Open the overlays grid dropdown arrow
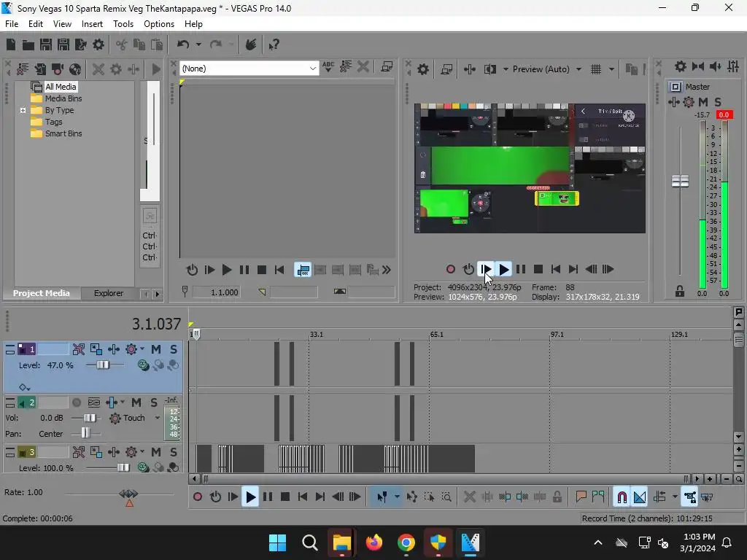The width and height of the screenshot is (747, 560). [x=611, y=69]
